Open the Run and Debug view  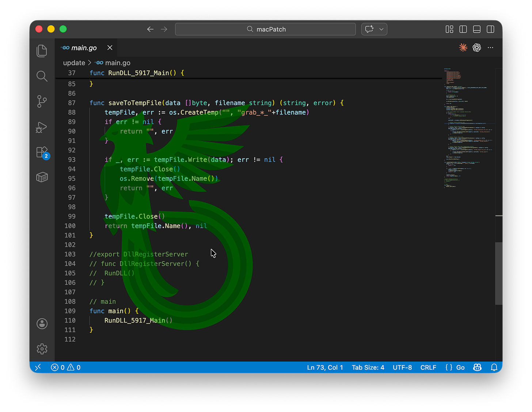click(x=42, y=127)
